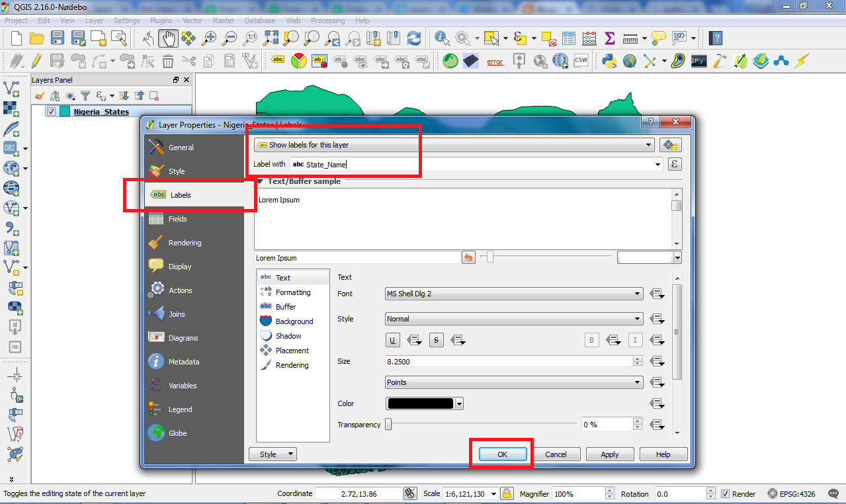Open Show labels for this layer dropdown
Viewport: 846px width, 504px height.
(454, 145)
